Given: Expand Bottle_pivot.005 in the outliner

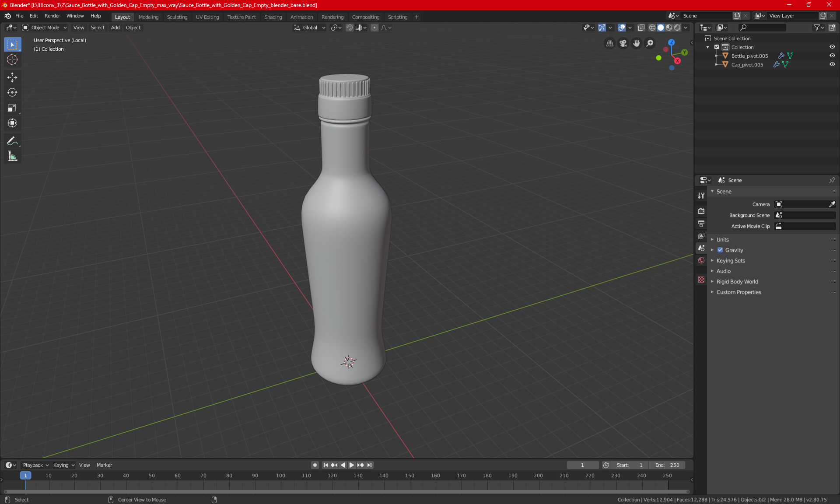Looking at the screenshot, I should [716, 56].
